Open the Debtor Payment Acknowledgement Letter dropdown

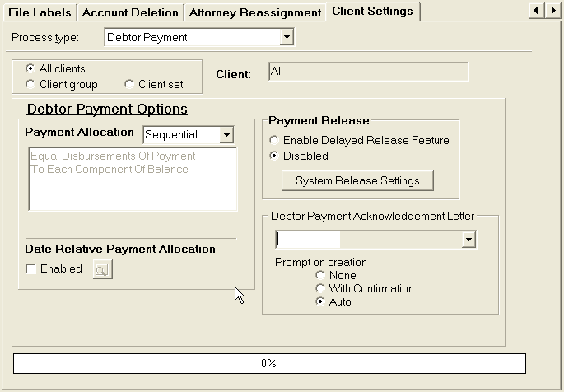(468, 240)
